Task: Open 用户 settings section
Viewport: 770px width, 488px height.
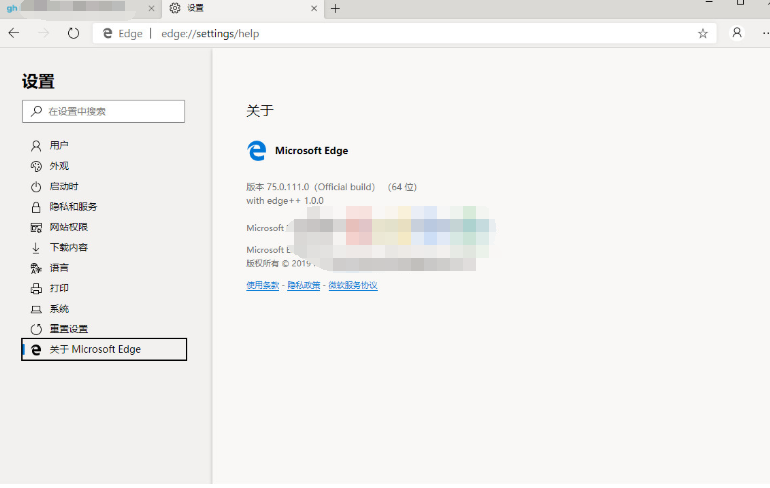Action: coord(59,145)
